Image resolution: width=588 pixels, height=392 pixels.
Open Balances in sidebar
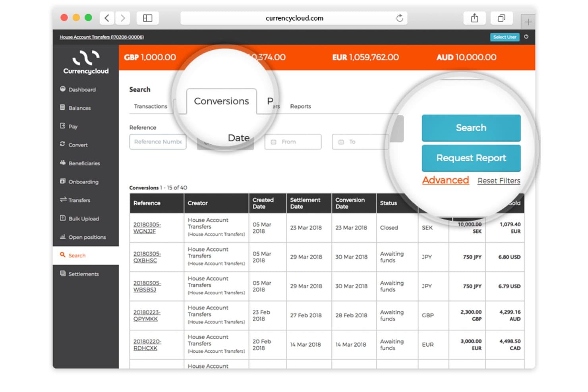[75, 108]
